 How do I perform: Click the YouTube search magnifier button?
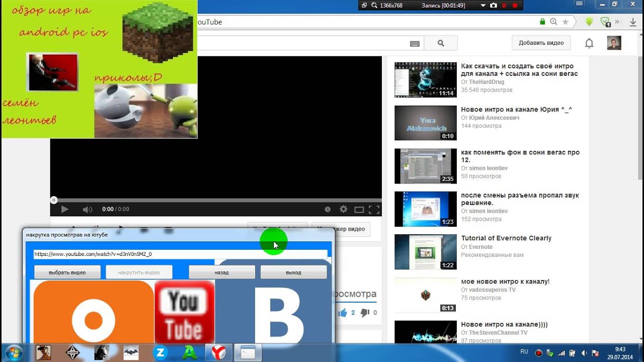click(x=441, y=43)
